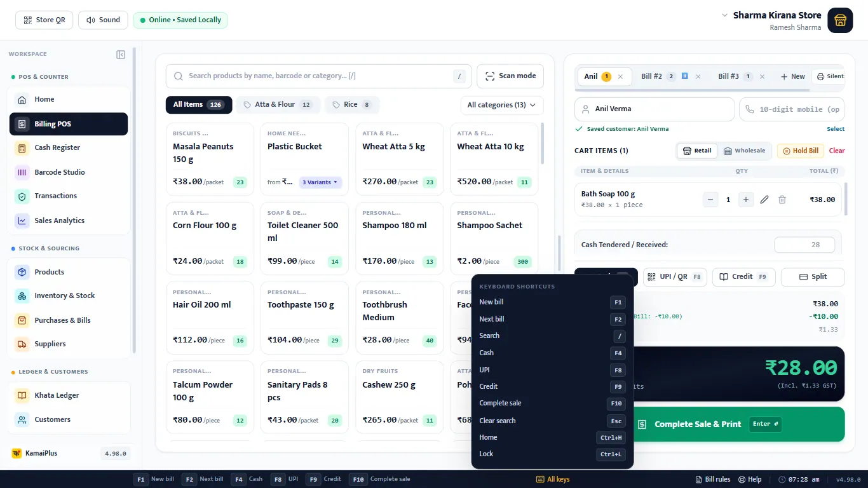Open Help from the status bar

750,480
